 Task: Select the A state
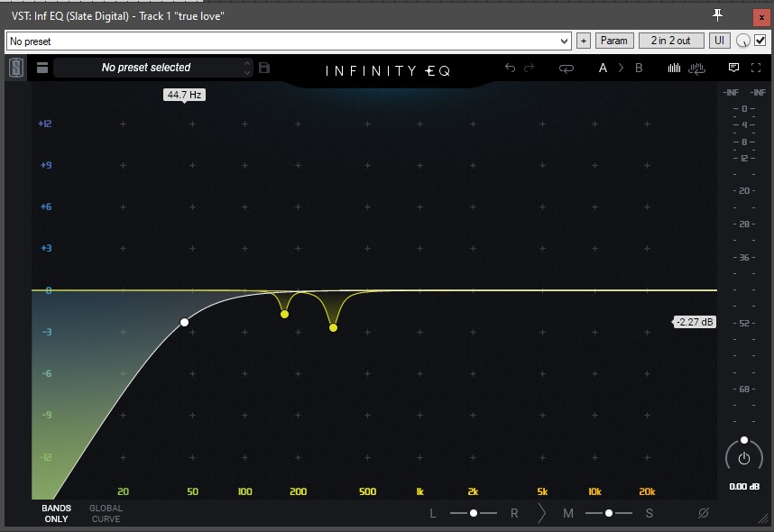point(603,69)
